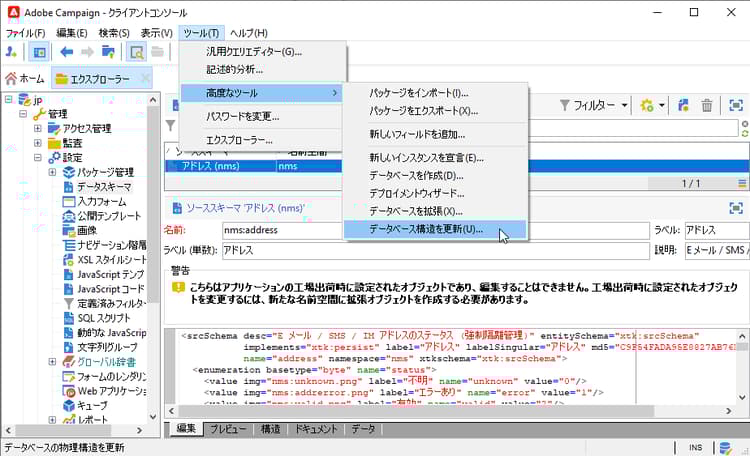Click the trash delete icon
The height and width of the screenshot is (456, 750).
[x=706, y=105]
